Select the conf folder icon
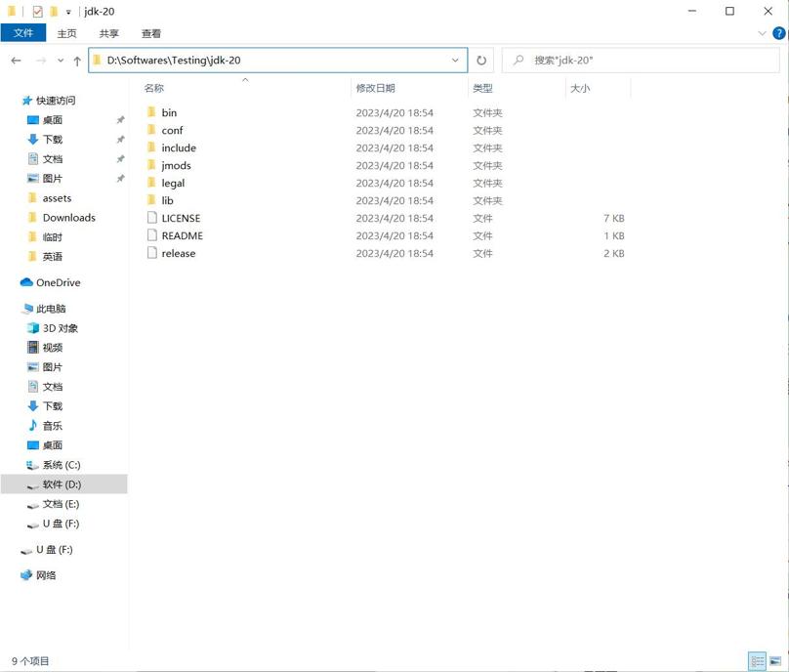789x672 pixels. pyautogui.click(x=151, y=130)
